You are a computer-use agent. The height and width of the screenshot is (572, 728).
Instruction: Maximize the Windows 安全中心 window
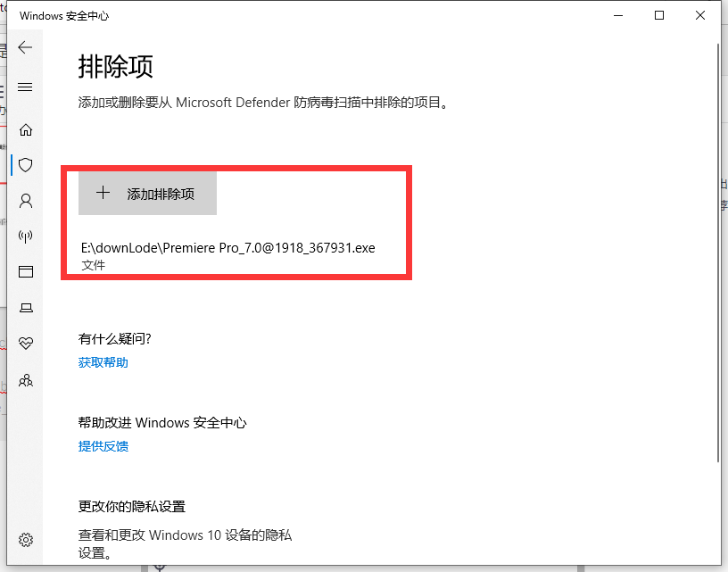point(658,15)
